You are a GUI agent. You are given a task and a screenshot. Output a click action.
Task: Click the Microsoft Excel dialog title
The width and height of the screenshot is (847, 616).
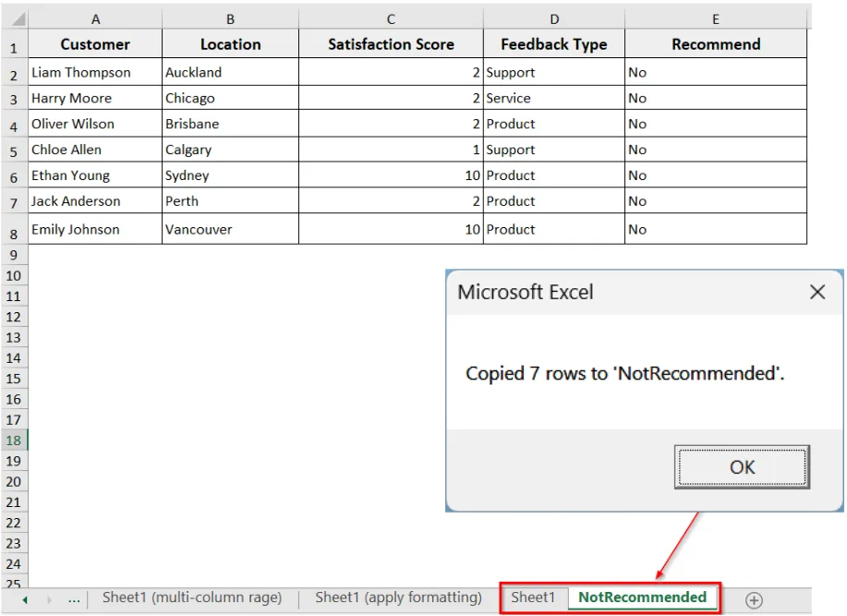[x=525, y=292]
